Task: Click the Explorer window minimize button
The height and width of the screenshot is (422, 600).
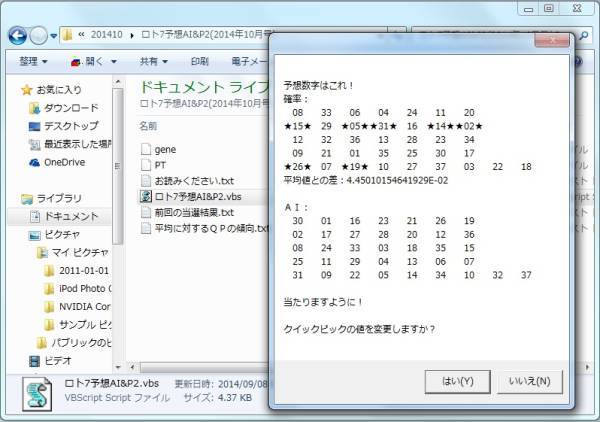Action: pos(528,9)
